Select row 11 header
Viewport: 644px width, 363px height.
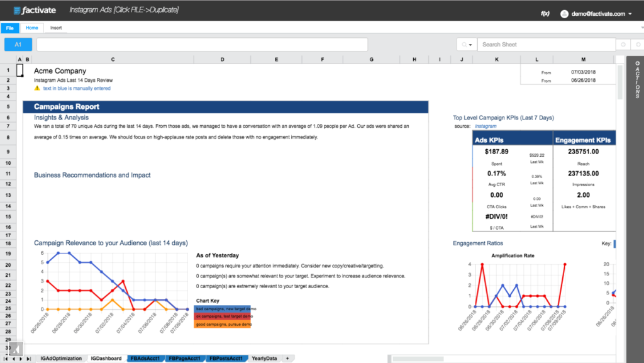[x=8, y=174]
